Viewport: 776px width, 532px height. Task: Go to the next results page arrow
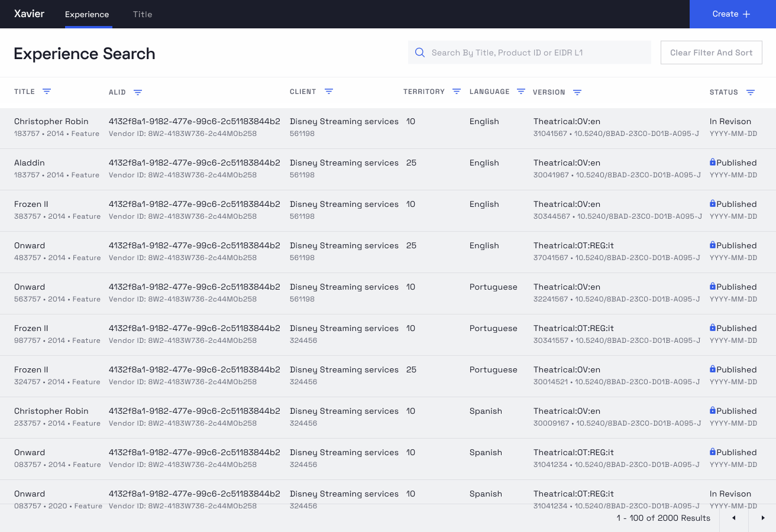[x=763, y=518]
